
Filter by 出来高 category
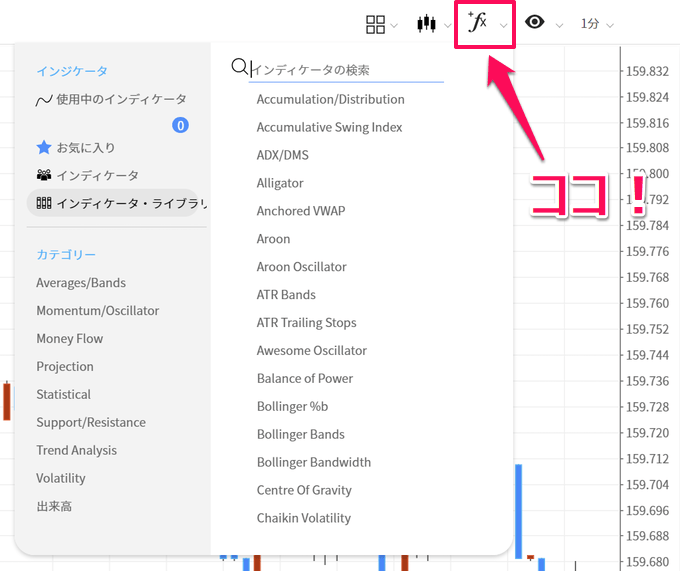(54, 506)
